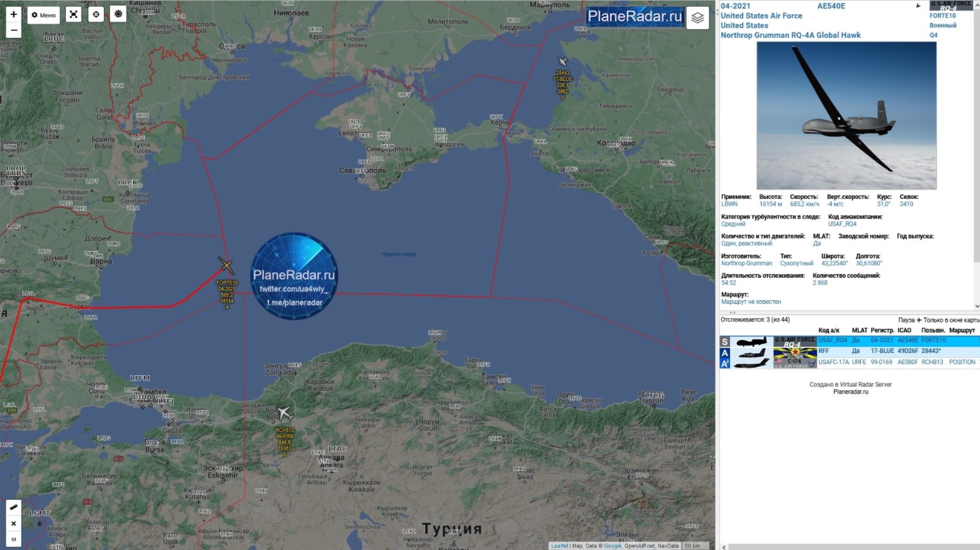Click Northrop Grumman RQ-4A Global Hawk model text

[x=790, y=35]
